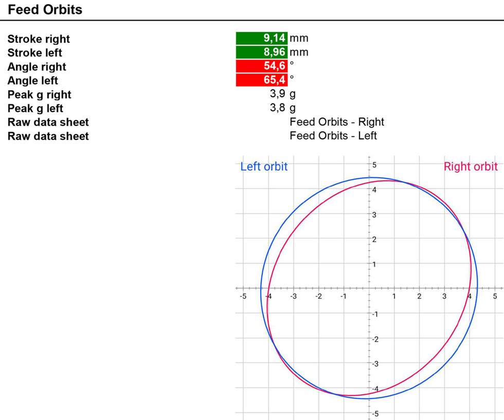The width and height of the screenshot is (504, 420).
Task: Open the Feed Orbits - Right raw data sheet
Action: pos(336,122)
